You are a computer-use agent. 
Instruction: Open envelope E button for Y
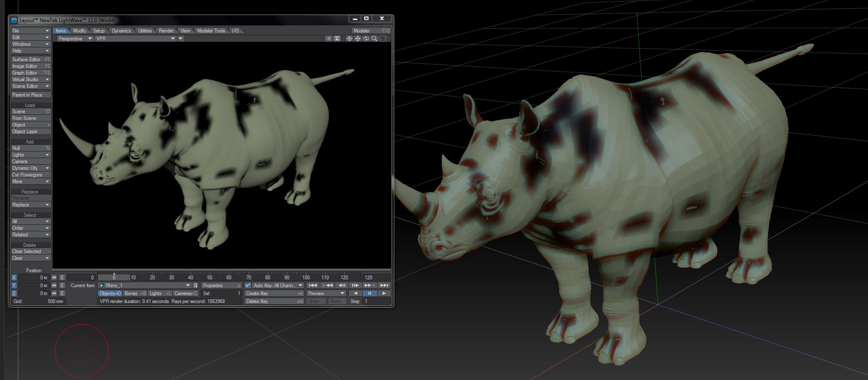pyautogui.click(x=62, y=286)
